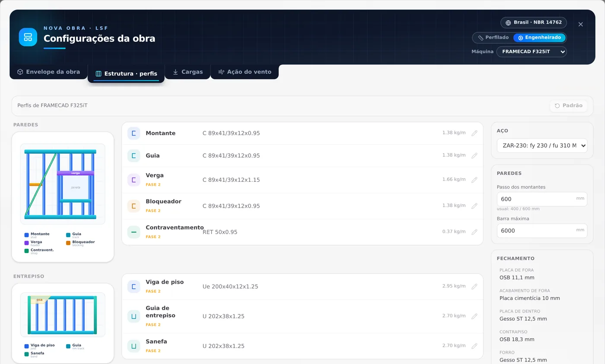The image size is (605, 364).
Task: Click the Padrão reset button
Action: click(568, 106)
